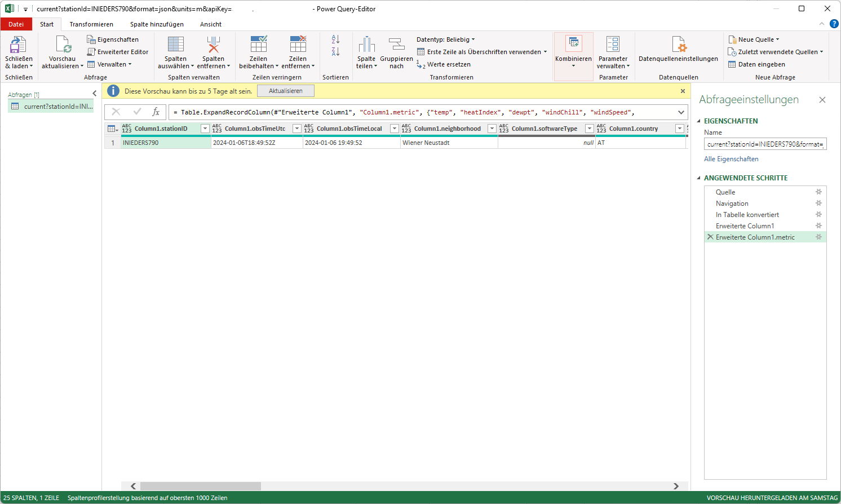841x504 pixels.
Task: Open the Datentyp: Beliebig dropdown
Action: click(x=445, y=39)
